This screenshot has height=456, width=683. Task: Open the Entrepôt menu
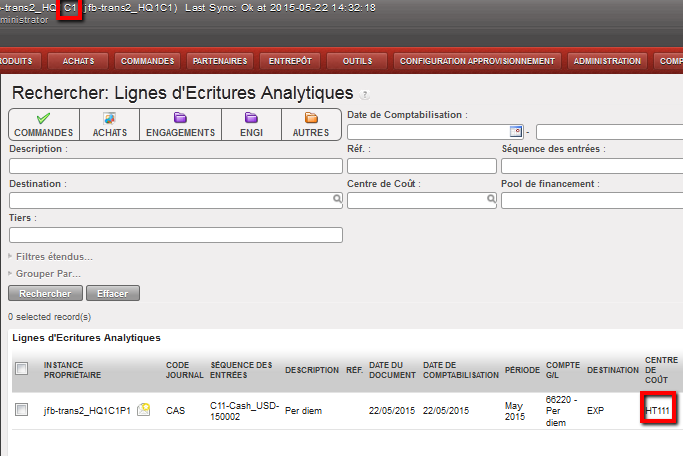291,61
